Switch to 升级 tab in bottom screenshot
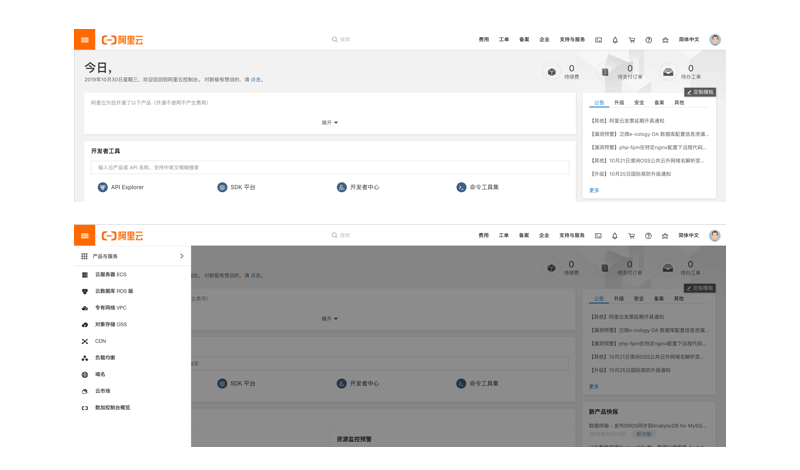This screenshot has height=470, width=800. (619, 299)
